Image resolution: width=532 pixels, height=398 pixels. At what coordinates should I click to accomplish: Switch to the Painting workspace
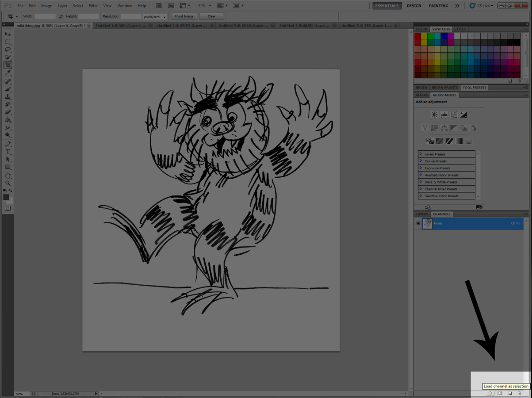point(439,6)
